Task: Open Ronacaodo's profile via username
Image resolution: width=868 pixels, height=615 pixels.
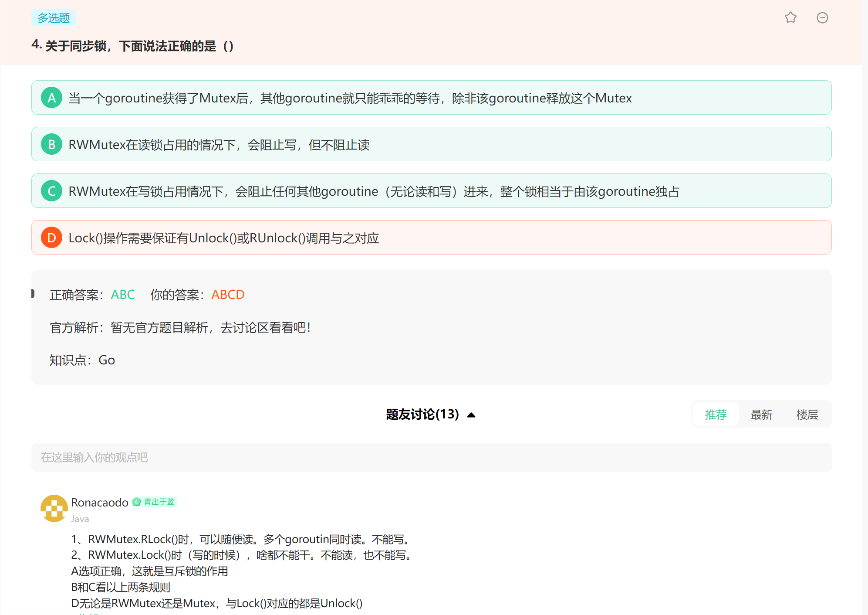Action: click(99, 503)
